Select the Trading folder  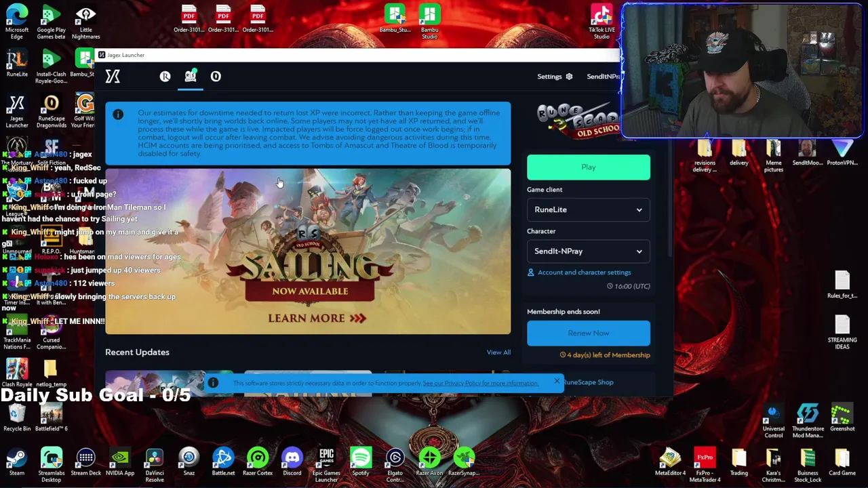pos(739,462)
